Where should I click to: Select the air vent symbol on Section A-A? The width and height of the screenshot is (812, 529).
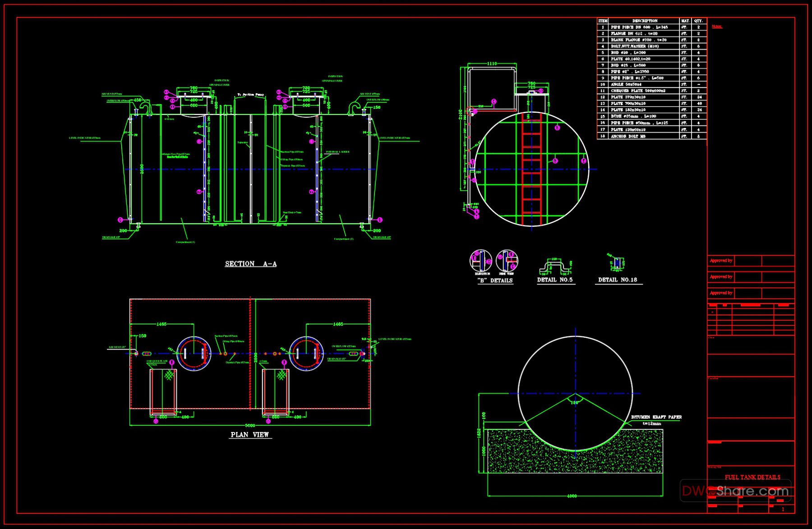136,113
